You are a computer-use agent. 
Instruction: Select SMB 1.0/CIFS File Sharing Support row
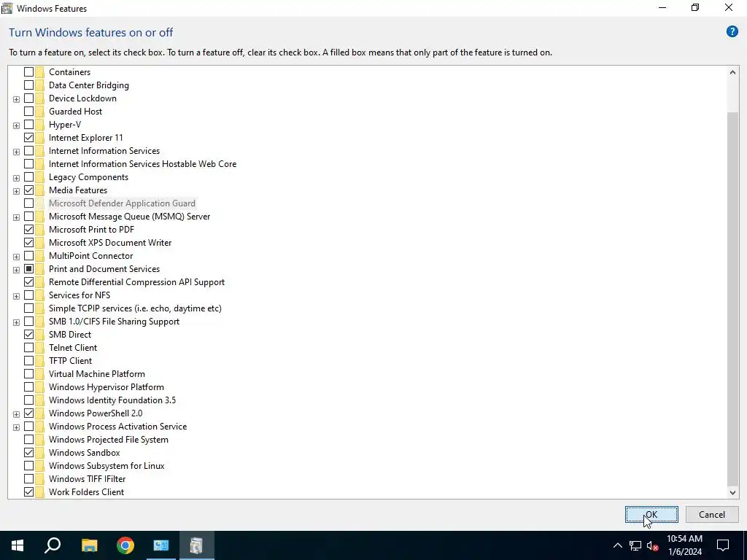[x=114, y=322]
